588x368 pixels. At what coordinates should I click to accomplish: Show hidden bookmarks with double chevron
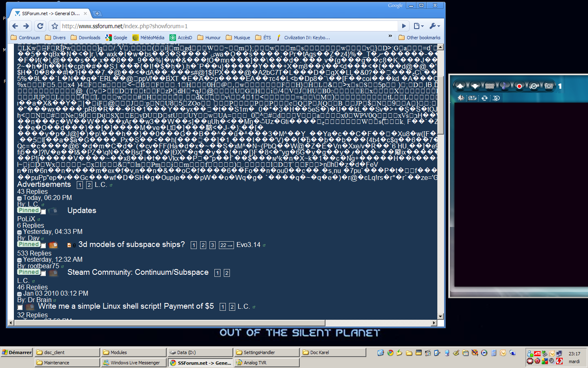click(390, 37)
